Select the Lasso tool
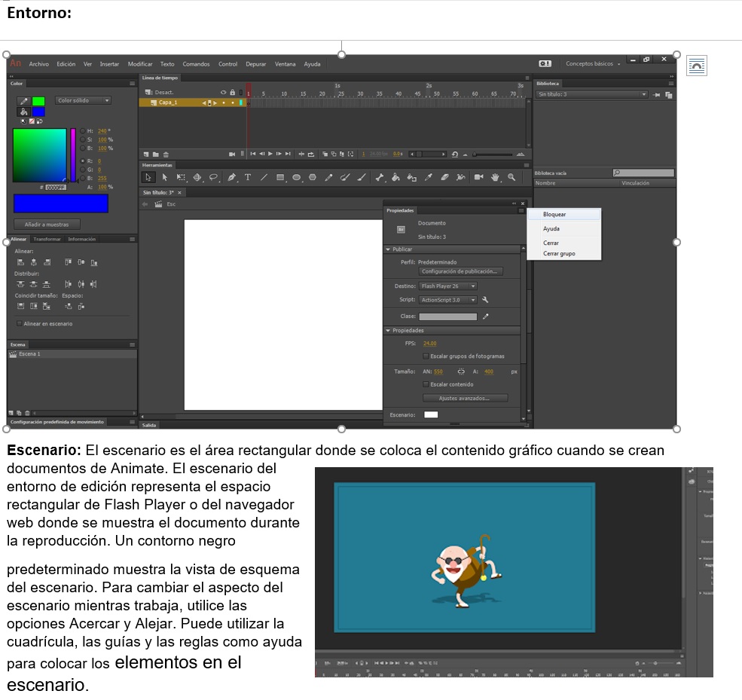Viewport: 742px width, 700px height. [x=213, y=178]
